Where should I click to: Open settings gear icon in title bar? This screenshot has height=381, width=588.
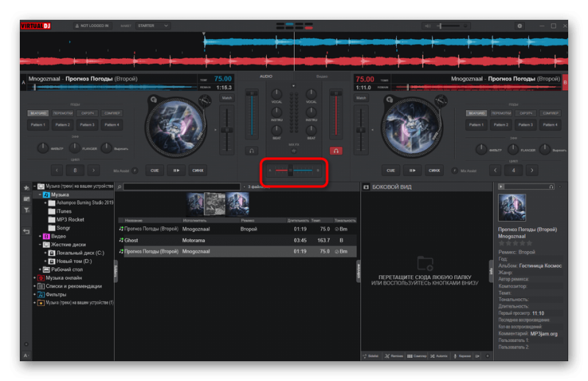pyautogui.click(x=520, y=26)
